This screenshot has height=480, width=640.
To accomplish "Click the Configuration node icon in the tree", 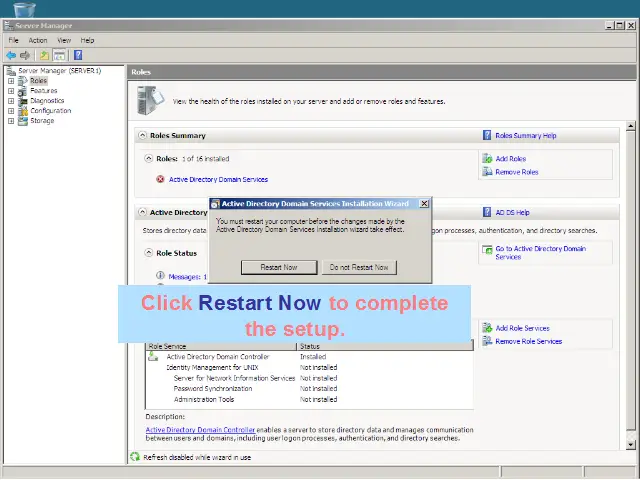I will pyautogui.click(x=23, y=111).
